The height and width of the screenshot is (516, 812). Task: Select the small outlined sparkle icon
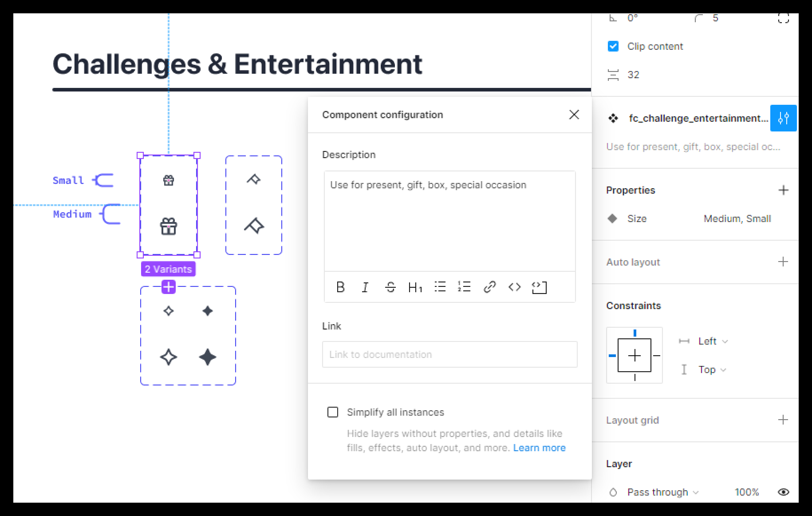tap(169, 311)
